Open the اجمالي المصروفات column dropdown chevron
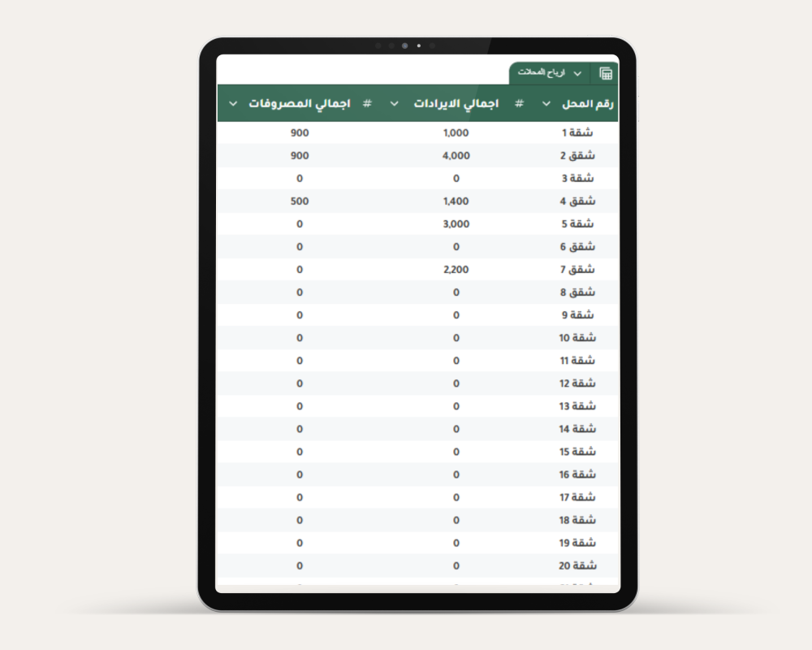Viewport: 812px width, 650px height. tap(233, 104)
